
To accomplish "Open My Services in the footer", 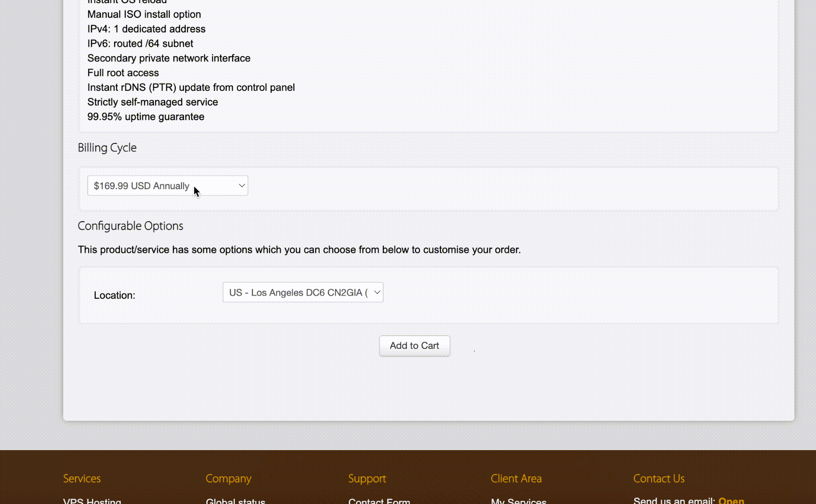I will point(518,500).
